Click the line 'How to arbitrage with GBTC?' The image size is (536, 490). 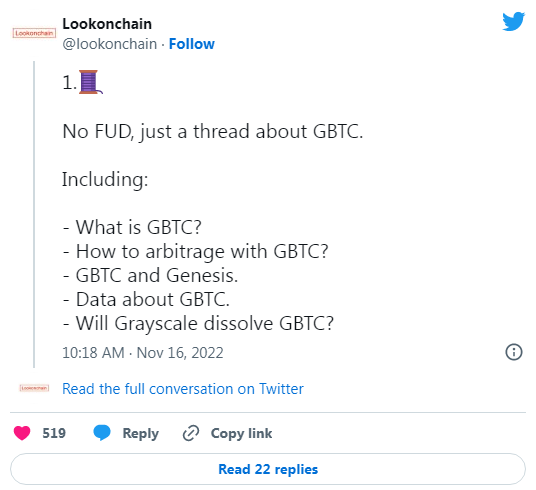tap(196, 252)
